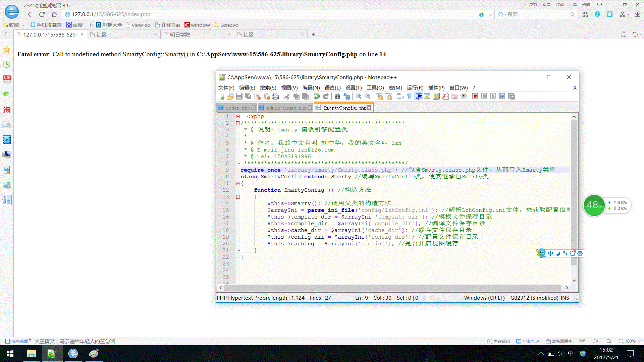Click the stop macro recording button
This screenshot has height=362, width=644.
pos(484,97)
